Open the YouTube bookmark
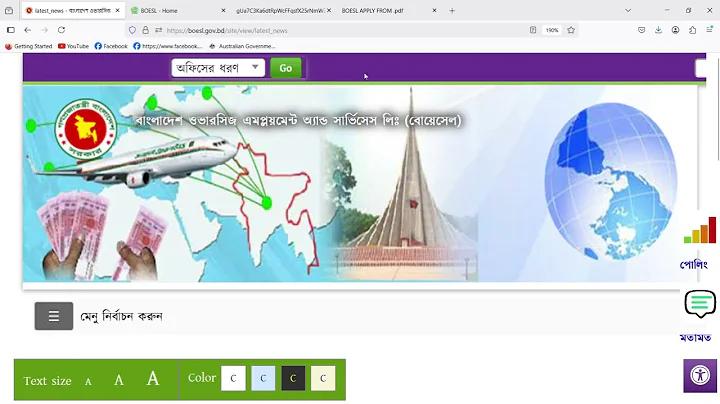720x404 pixels. coord(73,46)
